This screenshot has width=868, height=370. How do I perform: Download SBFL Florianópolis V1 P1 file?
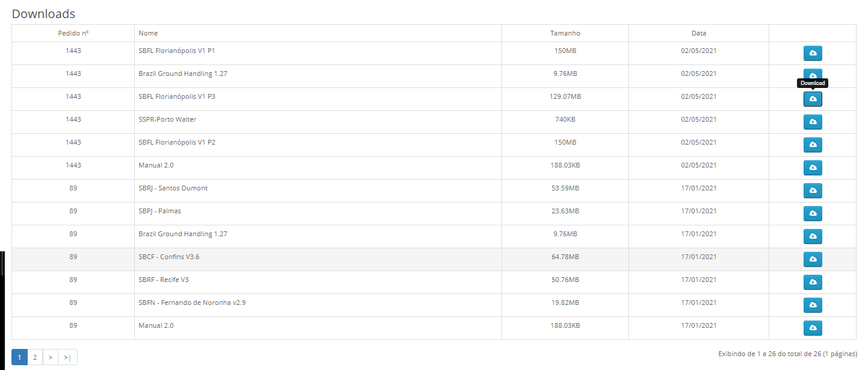click(x=813, y=53)
